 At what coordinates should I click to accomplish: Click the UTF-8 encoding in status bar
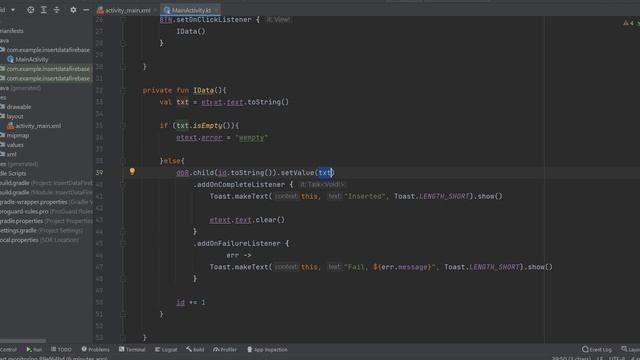coord(616,358)
